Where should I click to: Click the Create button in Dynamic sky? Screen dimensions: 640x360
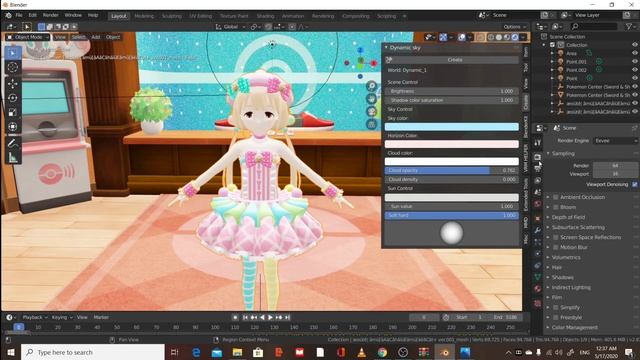(452, 60)
